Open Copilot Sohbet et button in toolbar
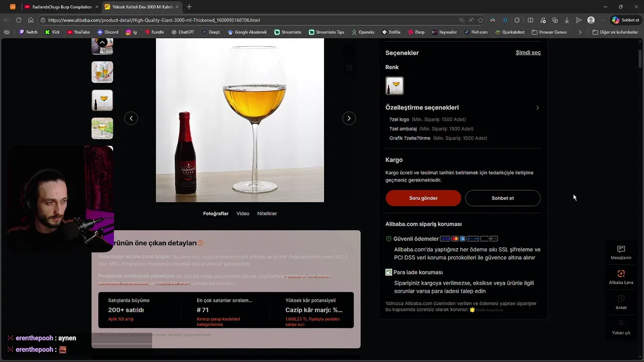Viewport: 644px width, 362px height. (626, 20)
